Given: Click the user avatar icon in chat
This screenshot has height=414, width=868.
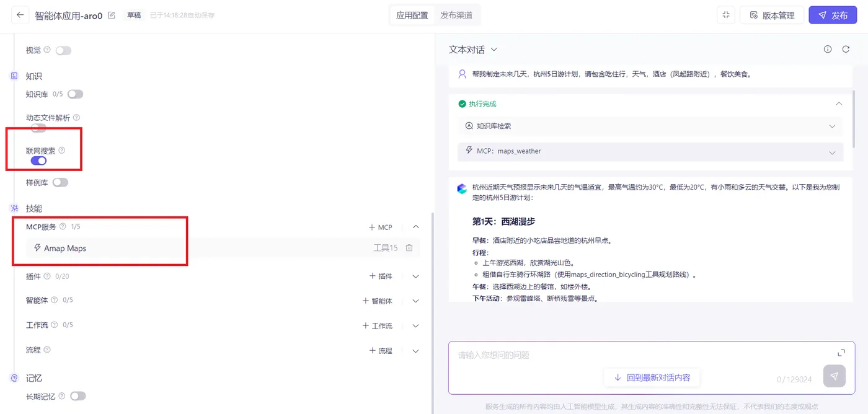Looking at the screenshot, I should click(462, 74).
